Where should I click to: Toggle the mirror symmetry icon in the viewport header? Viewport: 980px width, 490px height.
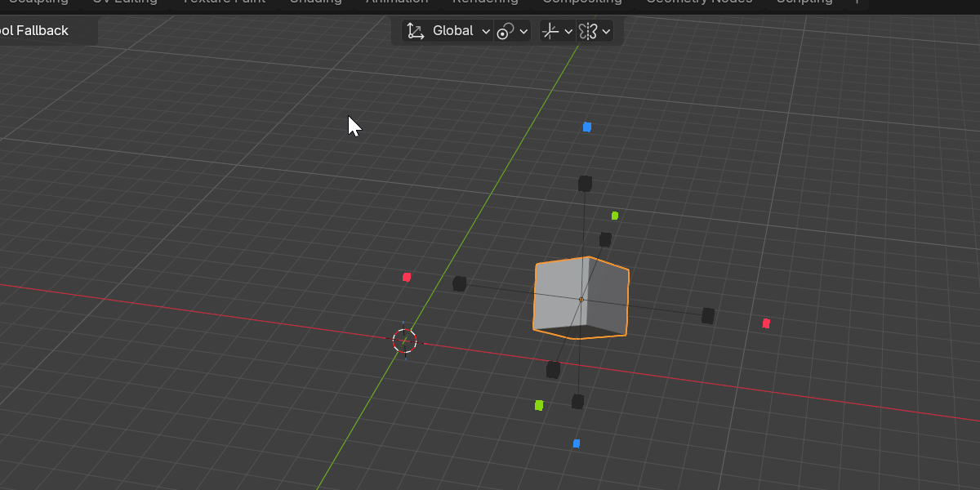[x=588, y=31]
